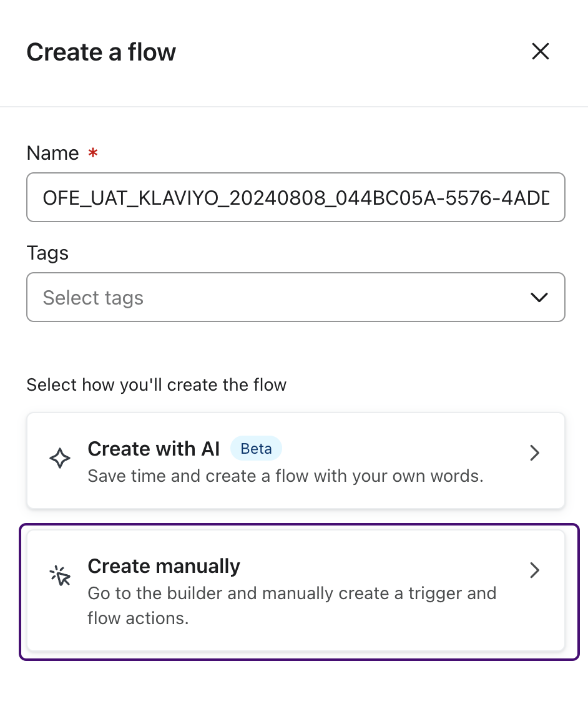This screenshot has width=588, height=704.
Task: Click the sparkle AI icon beside Create with AI
Action: point(60,458)
